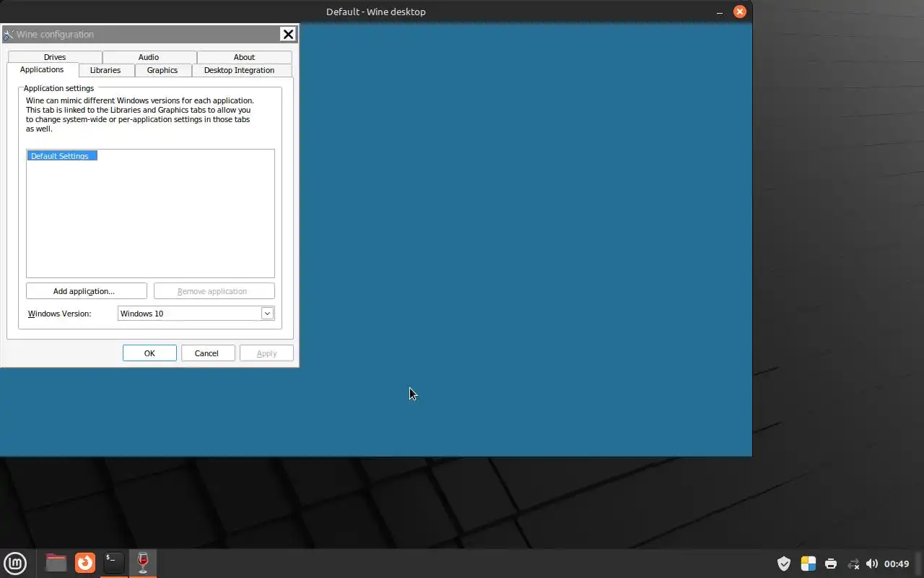
Task: Select Default Settings in the application list
Action: click(x=61, y=156)
